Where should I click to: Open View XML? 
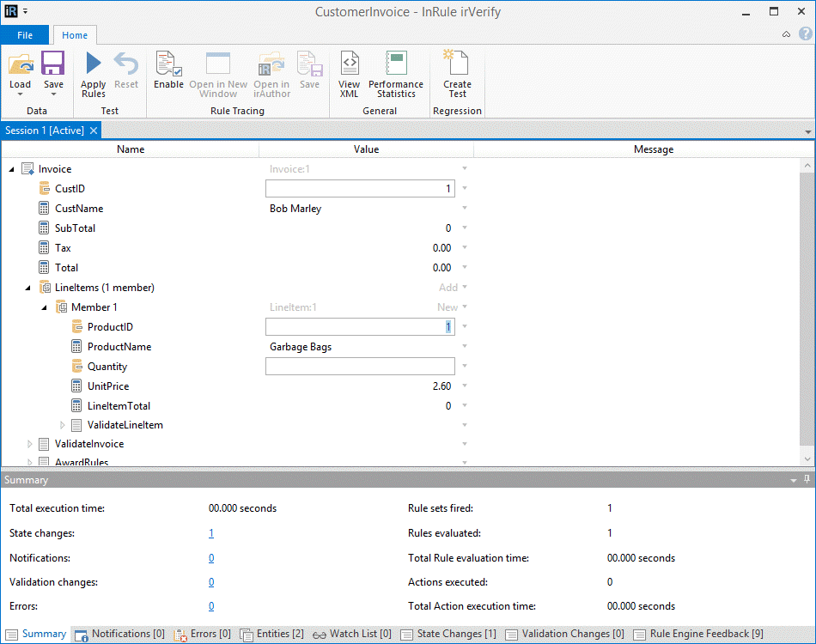[x=349, y=64]
